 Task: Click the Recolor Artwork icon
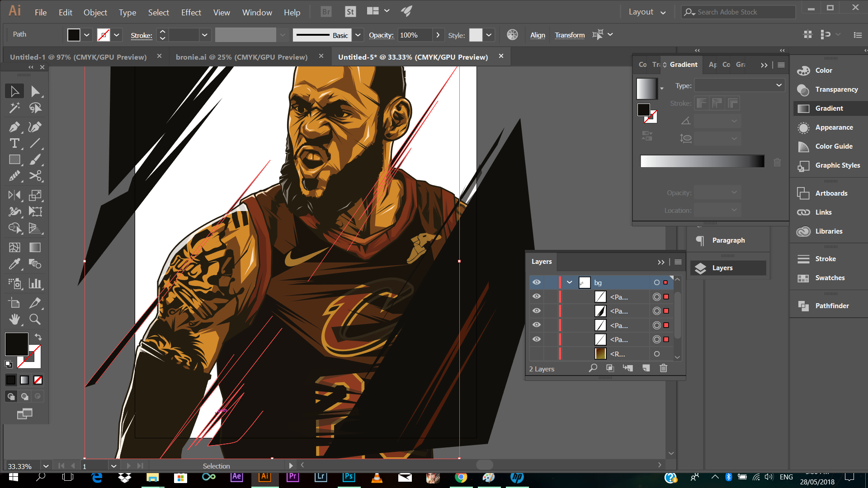(512, 35)
